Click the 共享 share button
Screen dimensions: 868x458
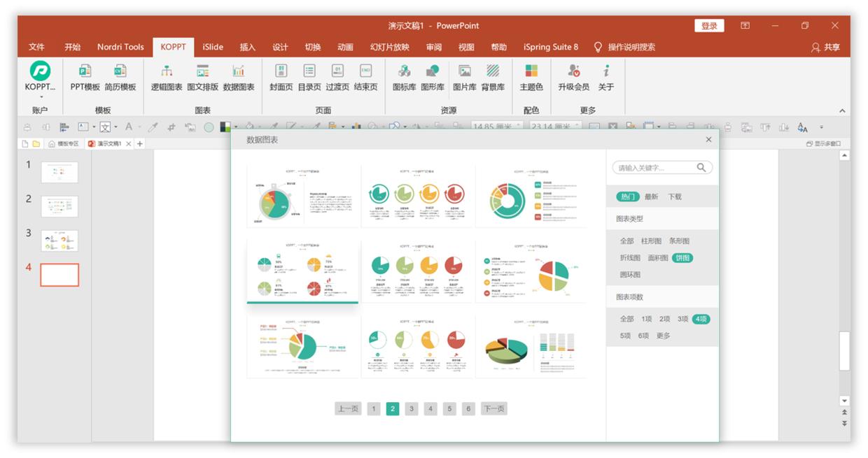point(826,47)
